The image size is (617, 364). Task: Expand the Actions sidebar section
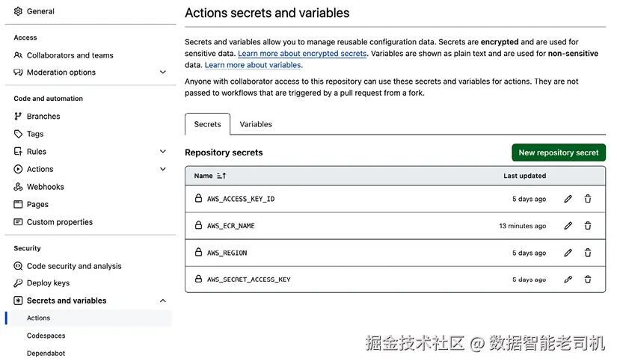(x=163, y=170)
